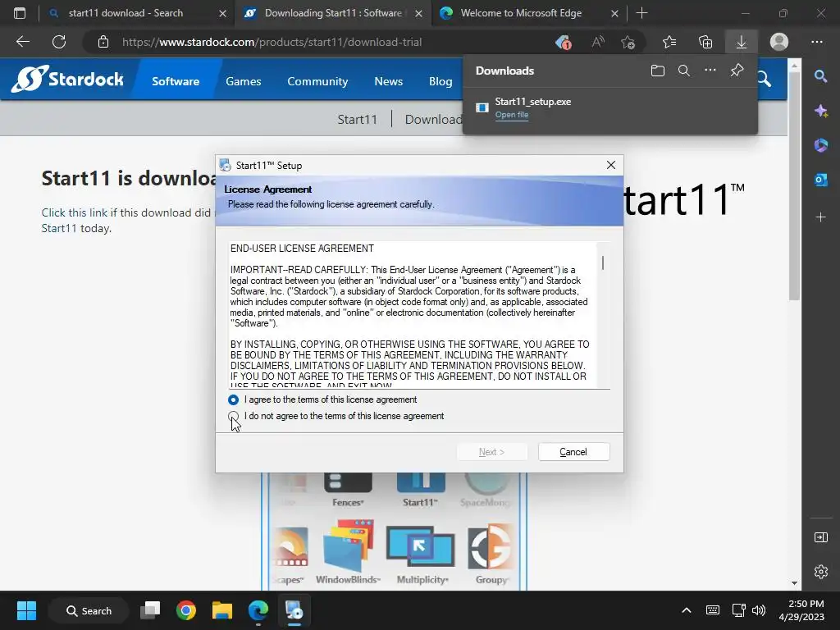This screenshot has height=630, width=840.
Task: Click the Cancel button in Setup
Action: click(573, 452)
